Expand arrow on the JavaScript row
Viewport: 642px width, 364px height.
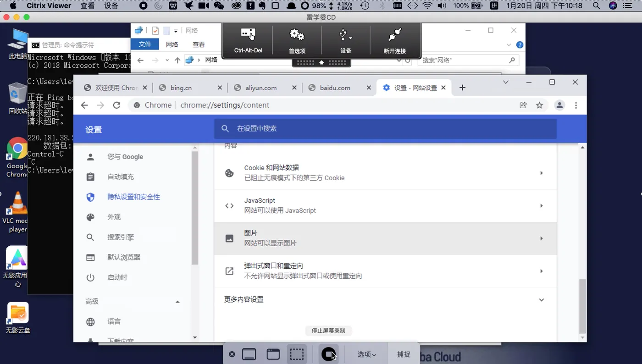point(542,206)
